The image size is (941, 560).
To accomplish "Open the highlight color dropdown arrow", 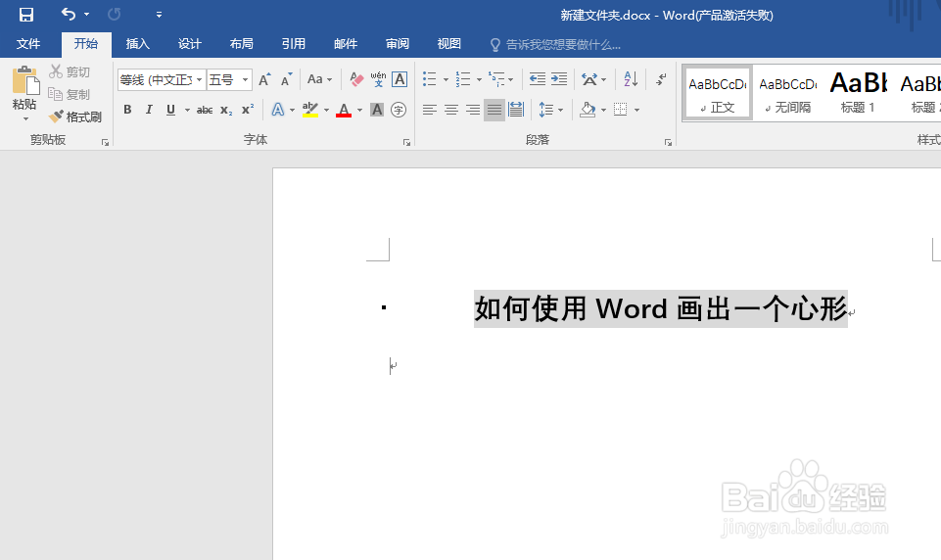I will tap(326, 111).
